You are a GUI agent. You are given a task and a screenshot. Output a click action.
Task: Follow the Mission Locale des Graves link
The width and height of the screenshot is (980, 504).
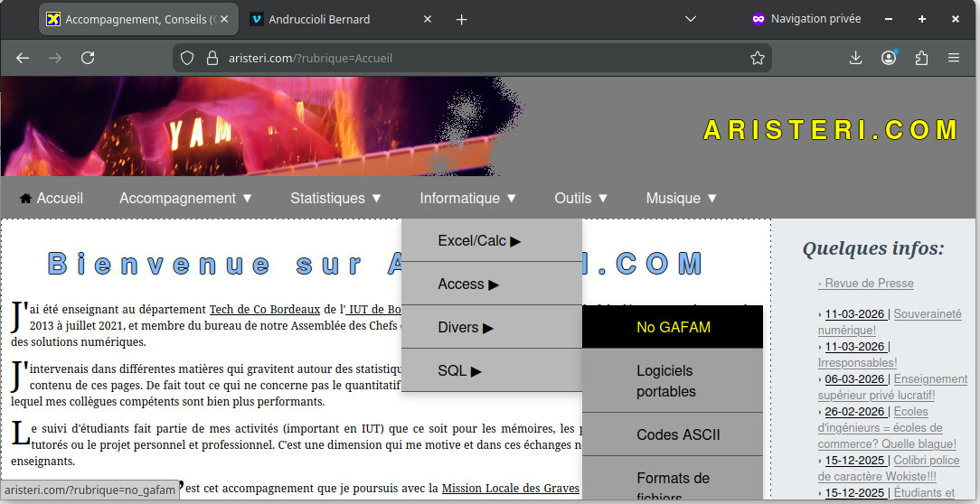tap(510, 489)
